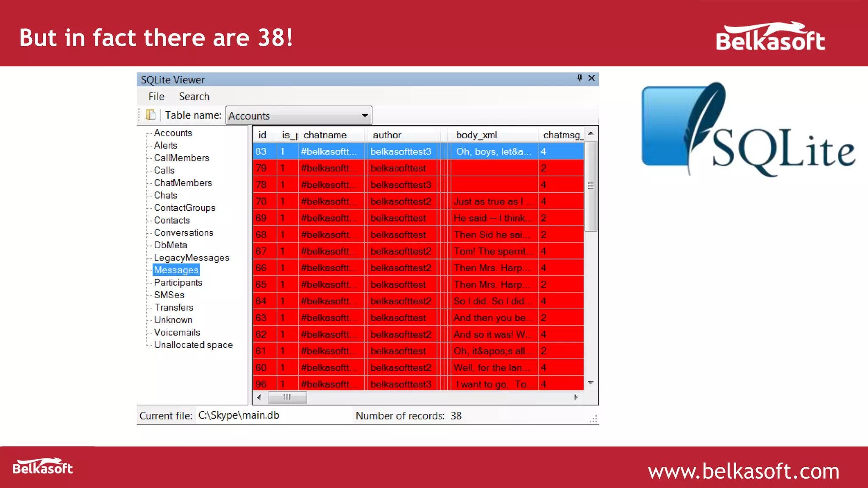Click the horizontal scrollbar left arrow
868x488 pixels.
coord(259,397)
